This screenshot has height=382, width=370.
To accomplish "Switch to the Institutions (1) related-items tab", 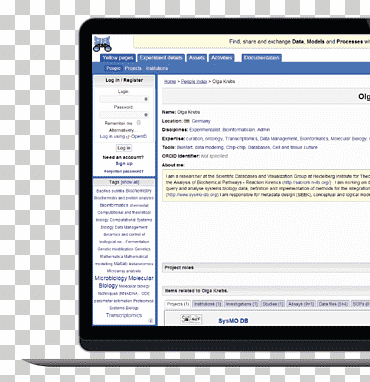I will pos(207,304).
